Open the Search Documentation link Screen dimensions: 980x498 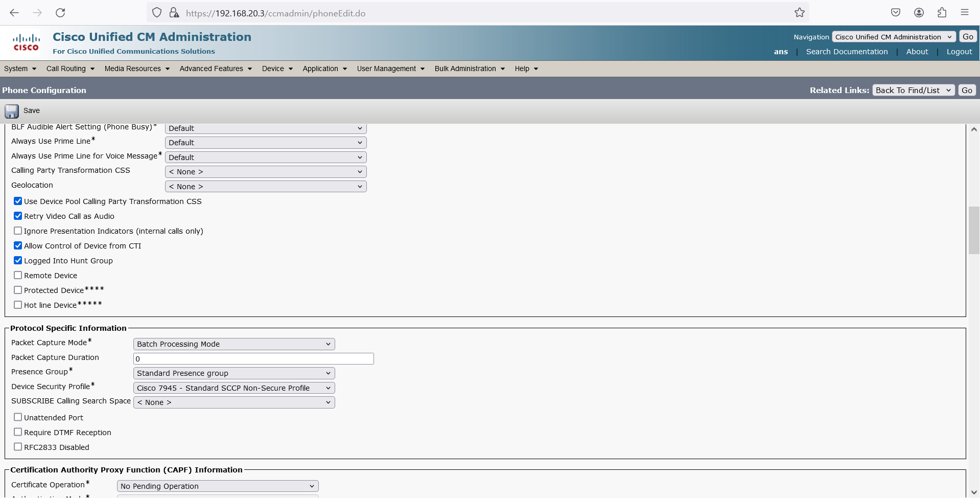pyautogui.click(x=847, y=52)
